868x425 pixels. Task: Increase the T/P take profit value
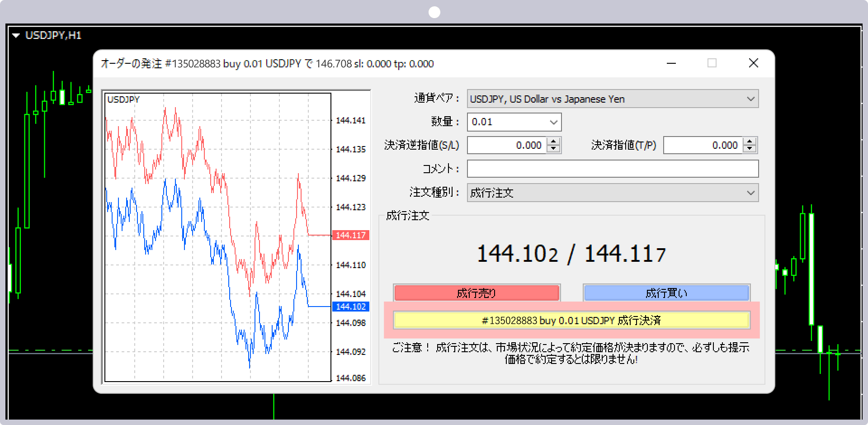[x=750, y=142]
